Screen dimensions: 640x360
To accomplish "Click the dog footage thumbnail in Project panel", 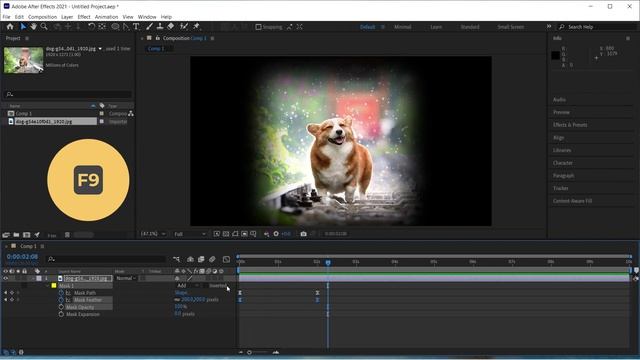I will click(23, 60).
